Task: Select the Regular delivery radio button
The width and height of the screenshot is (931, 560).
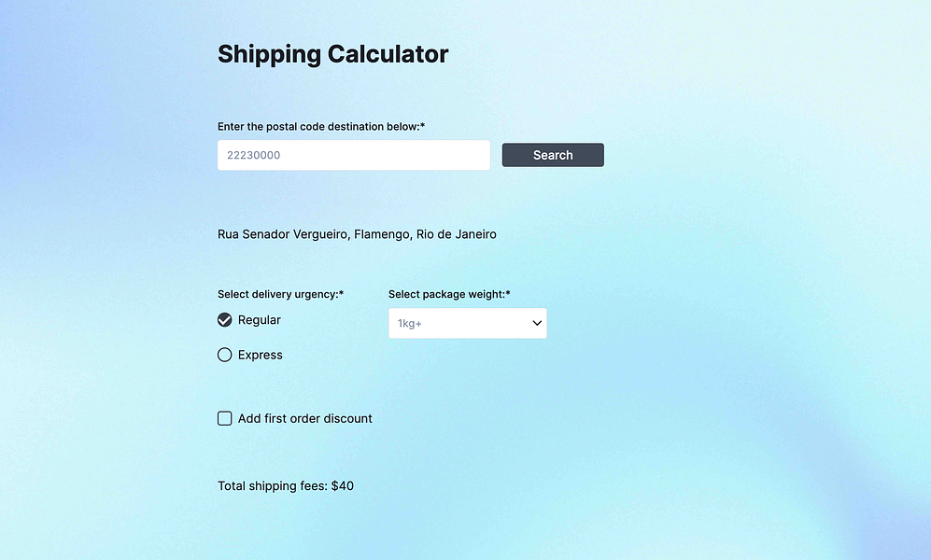Action: [x=224, y=320]
